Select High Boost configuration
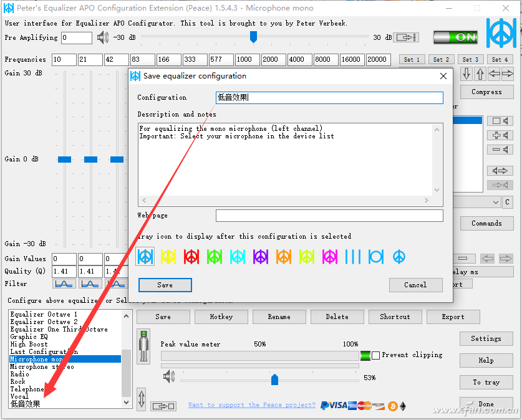Viewport: 522px width, 420px height. tap(29, 344)
